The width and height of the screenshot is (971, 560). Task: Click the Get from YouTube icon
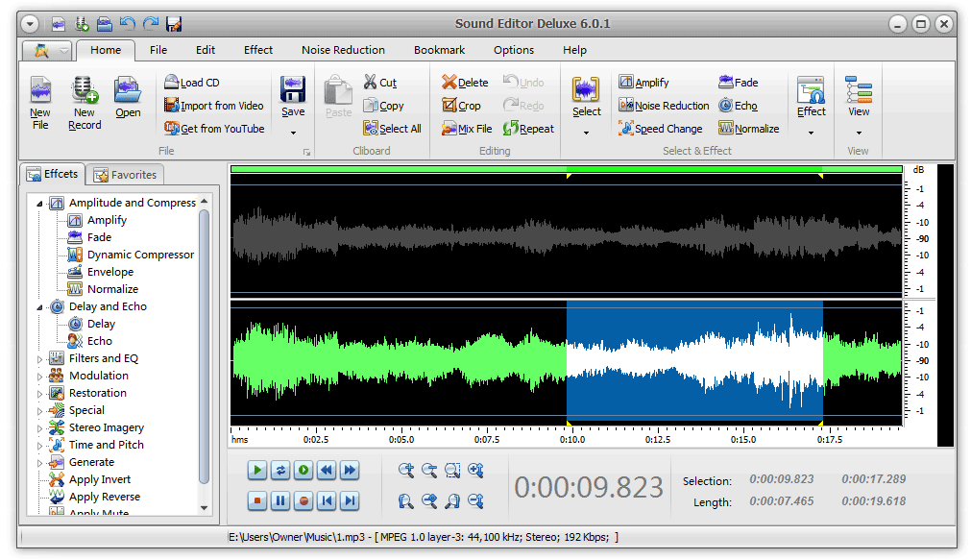pos(170,128)
